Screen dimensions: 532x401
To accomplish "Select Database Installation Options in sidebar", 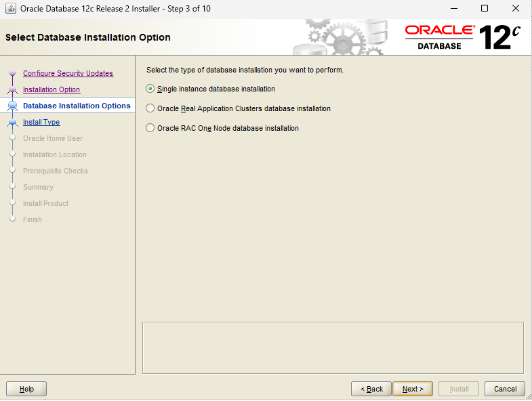I will 77,106.
